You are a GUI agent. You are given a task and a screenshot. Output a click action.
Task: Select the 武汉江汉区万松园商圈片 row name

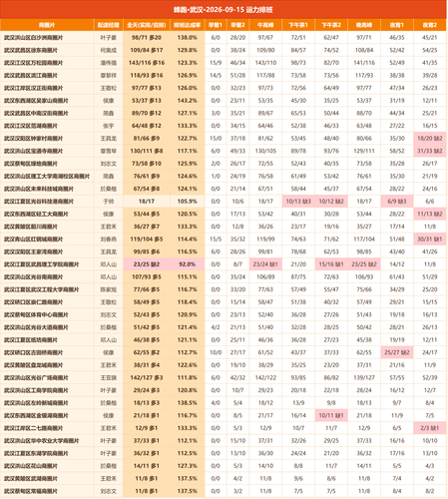tap(33, 63)
